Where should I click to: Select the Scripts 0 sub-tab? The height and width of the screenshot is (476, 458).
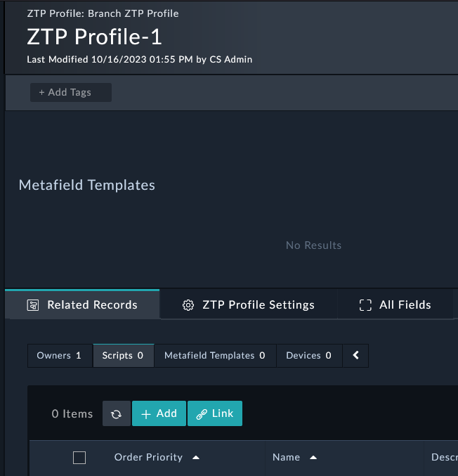(124, 356)
